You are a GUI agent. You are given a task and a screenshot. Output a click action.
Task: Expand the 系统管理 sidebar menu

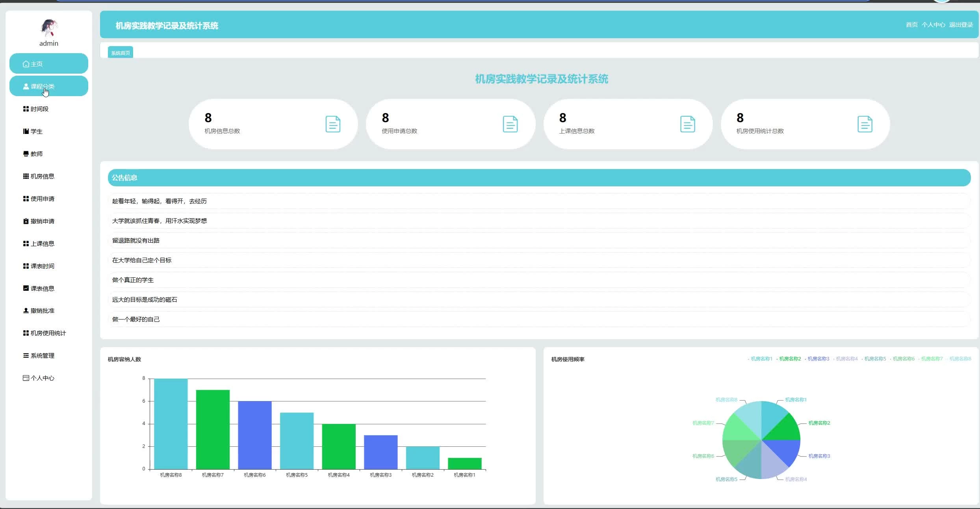[x=42, y=356]
